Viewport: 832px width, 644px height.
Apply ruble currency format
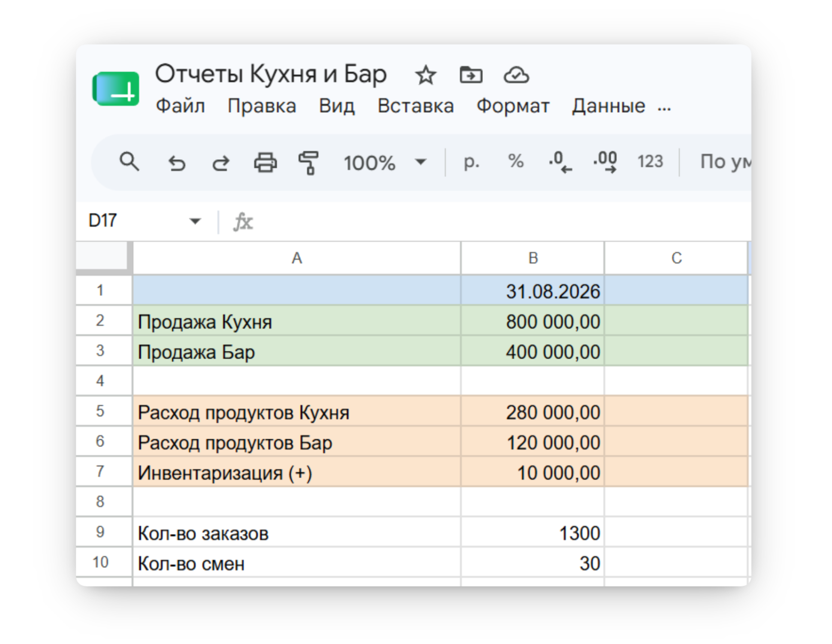[471, 162]
